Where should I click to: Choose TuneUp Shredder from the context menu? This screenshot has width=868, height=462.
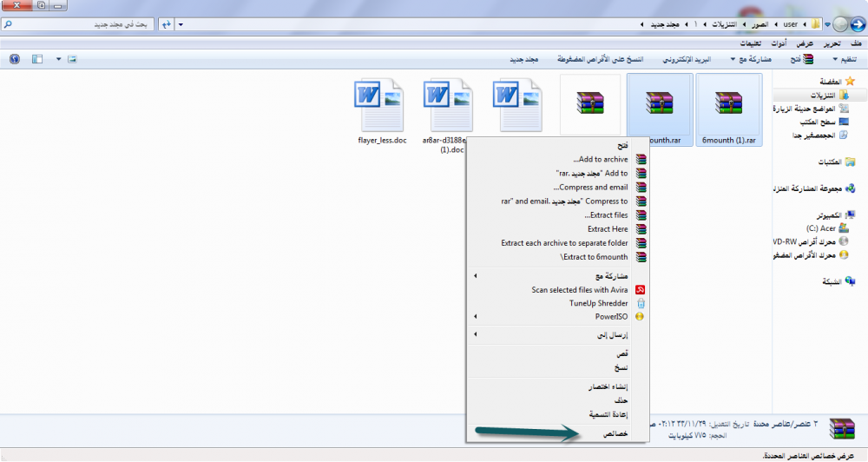[x=598, y=303]
